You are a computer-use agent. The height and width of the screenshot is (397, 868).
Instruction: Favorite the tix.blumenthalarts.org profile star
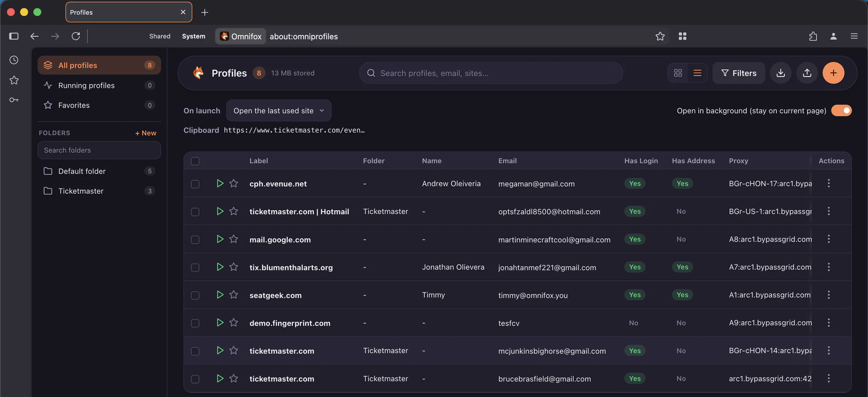pyautogui.click(x=233, y=267)
